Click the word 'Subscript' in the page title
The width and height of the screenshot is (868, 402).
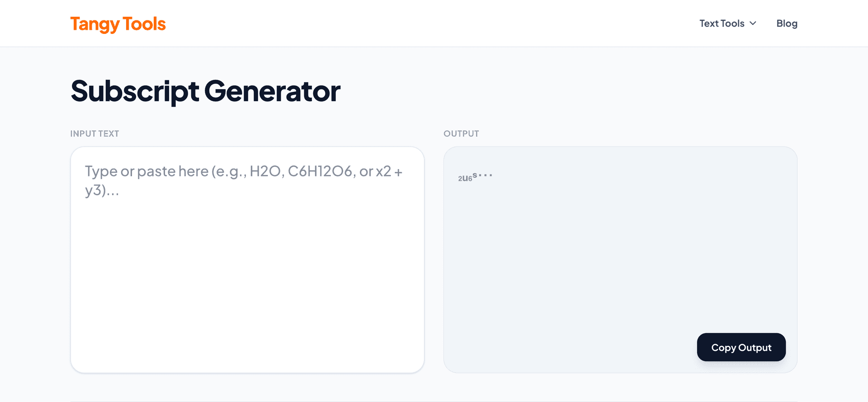[x=135, y=92]
